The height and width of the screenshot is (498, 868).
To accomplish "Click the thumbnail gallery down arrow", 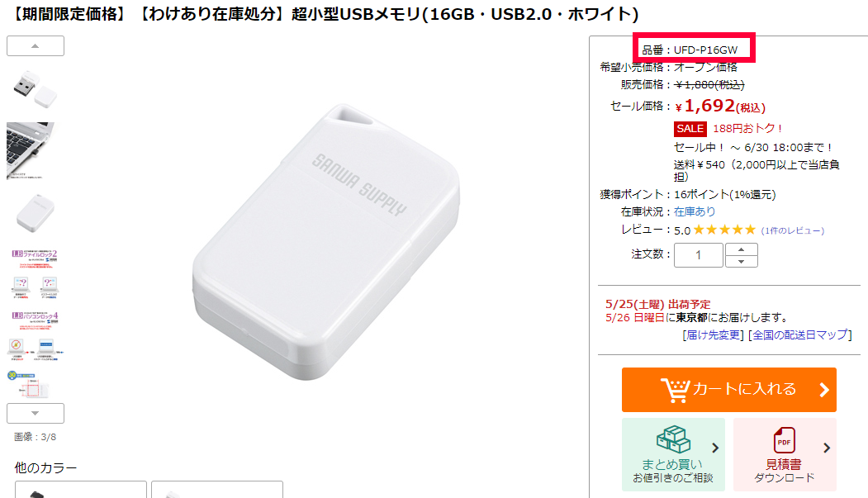I will coord(36,413).
